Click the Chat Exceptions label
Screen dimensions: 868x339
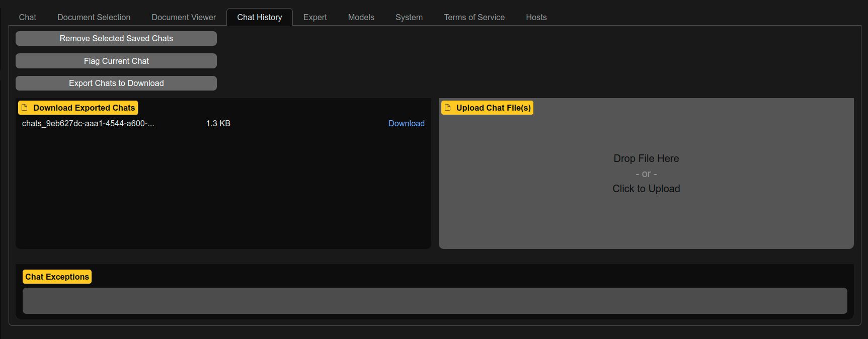[x=57, y=277]
